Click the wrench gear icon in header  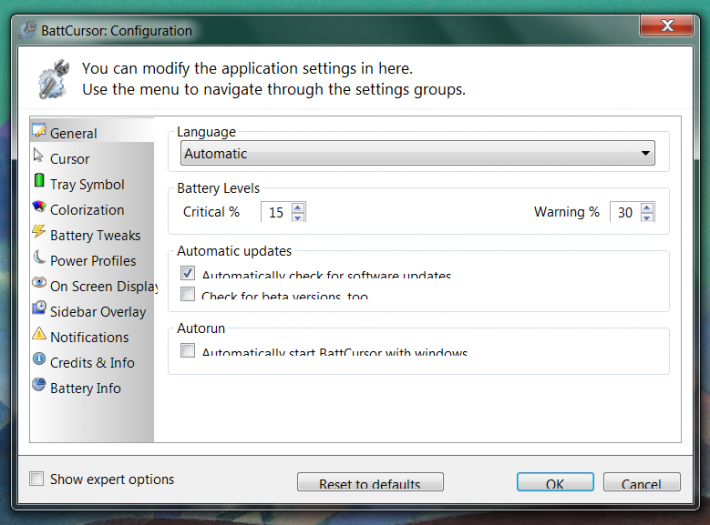tap(53, 79)
